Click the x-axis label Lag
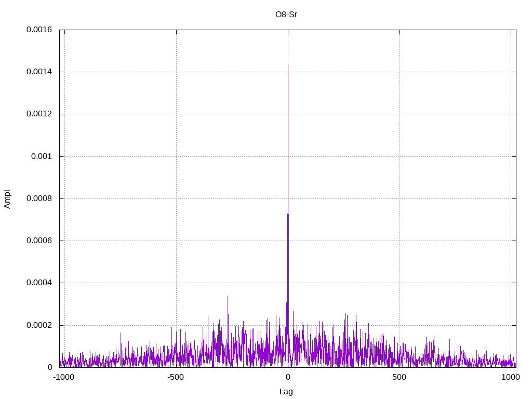 click(286, 392)
